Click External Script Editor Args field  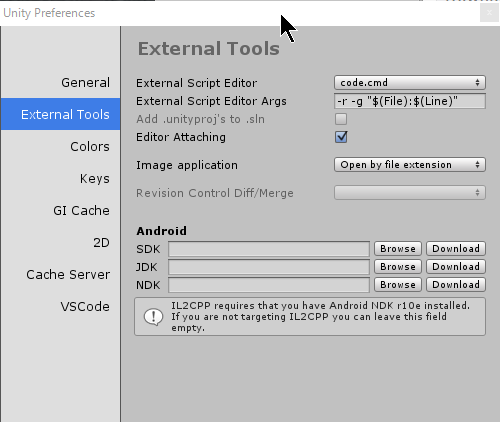410,101
